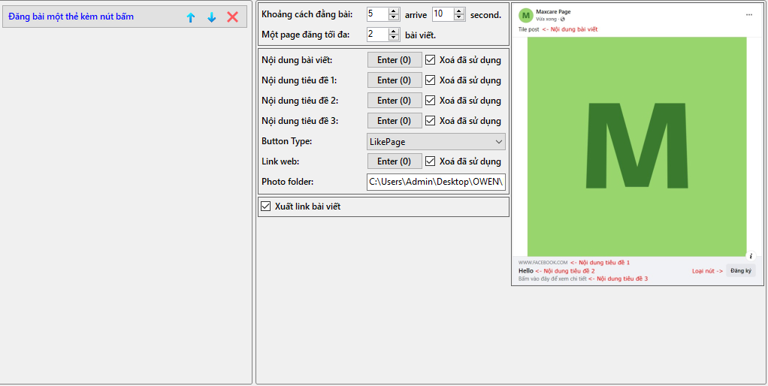
Task: Click the 'Hello' headline in the preview
Action: coord(526,271)
